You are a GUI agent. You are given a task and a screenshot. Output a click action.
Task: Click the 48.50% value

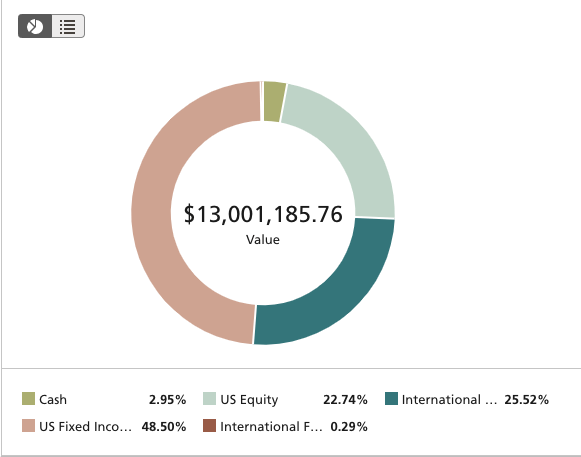pyautogui.click(x=164, y=427)
